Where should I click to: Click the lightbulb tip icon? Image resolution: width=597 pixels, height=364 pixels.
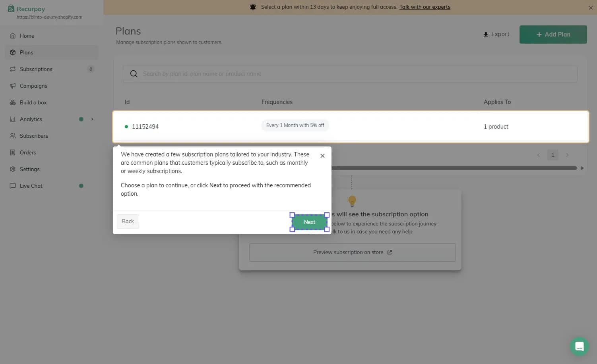pos(352,201)
